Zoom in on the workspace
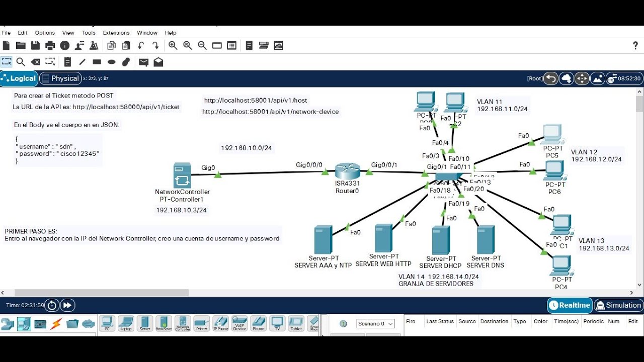The image size is (644, 362). pyautogui.click(x=173, y=46)
